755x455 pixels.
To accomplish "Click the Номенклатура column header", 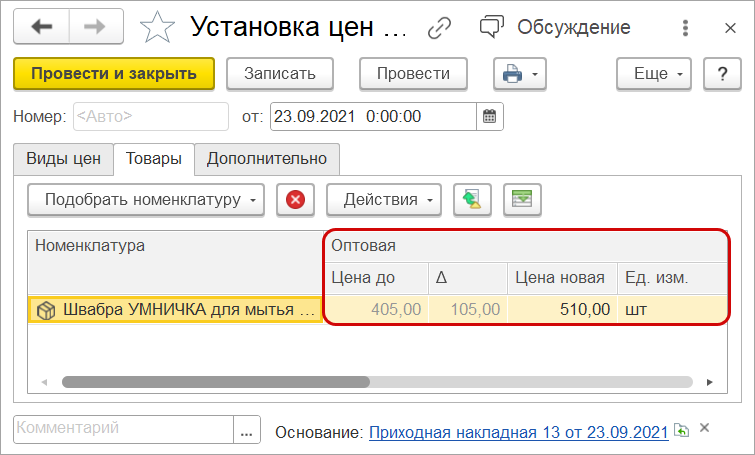I will point(176,262).
